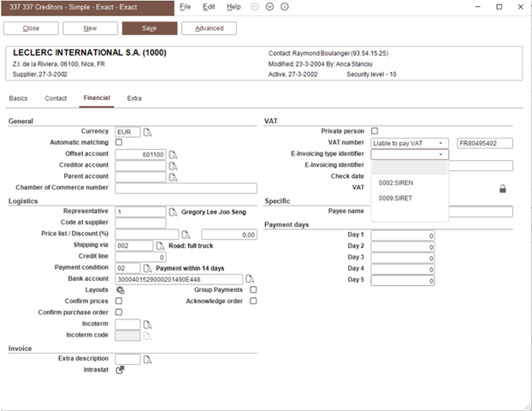Browse the Representative lookup icon
The width and height of the screenshot is (532, 411).
[x=173, y=212]
